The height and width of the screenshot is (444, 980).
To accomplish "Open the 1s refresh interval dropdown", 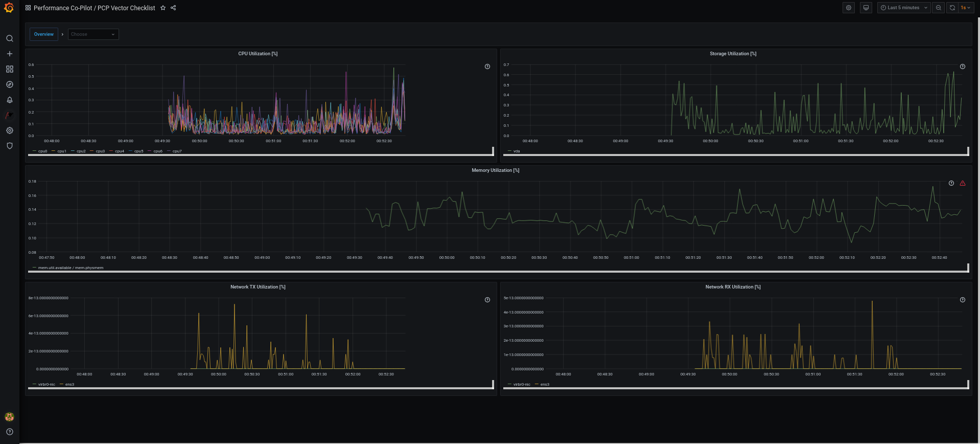I will tap(965, 8).
